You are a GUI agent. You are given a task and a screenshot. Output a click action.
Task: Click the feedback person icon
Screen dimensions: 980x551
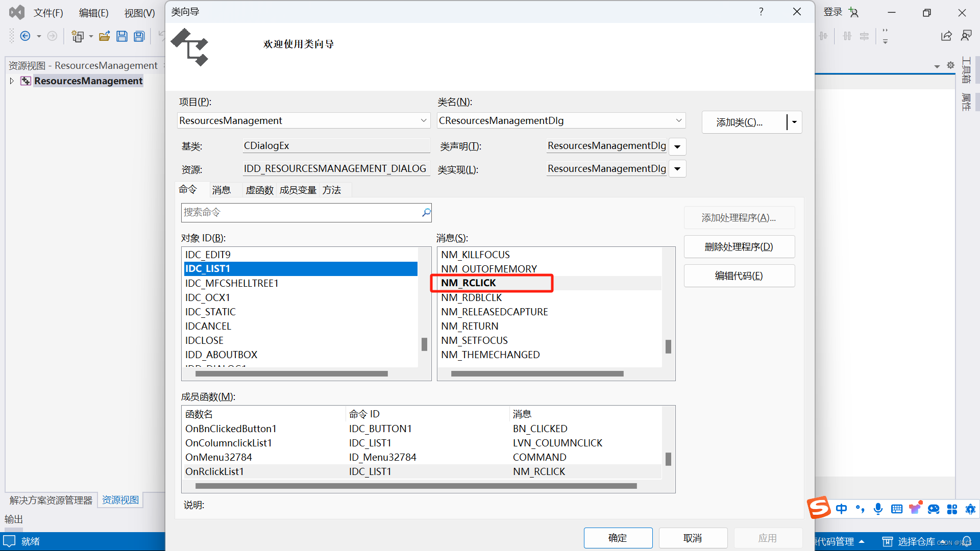pyautogui.click(x=966, y=35)
